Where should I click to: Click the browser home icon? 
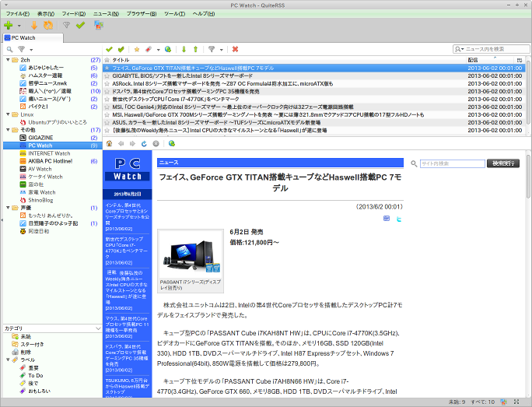tap(109, 144)
